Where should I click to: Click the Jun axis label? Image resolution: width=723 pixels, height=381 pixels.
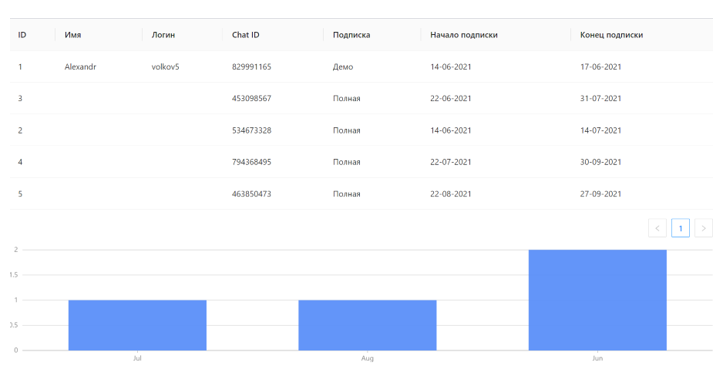(x=598, y=358)
